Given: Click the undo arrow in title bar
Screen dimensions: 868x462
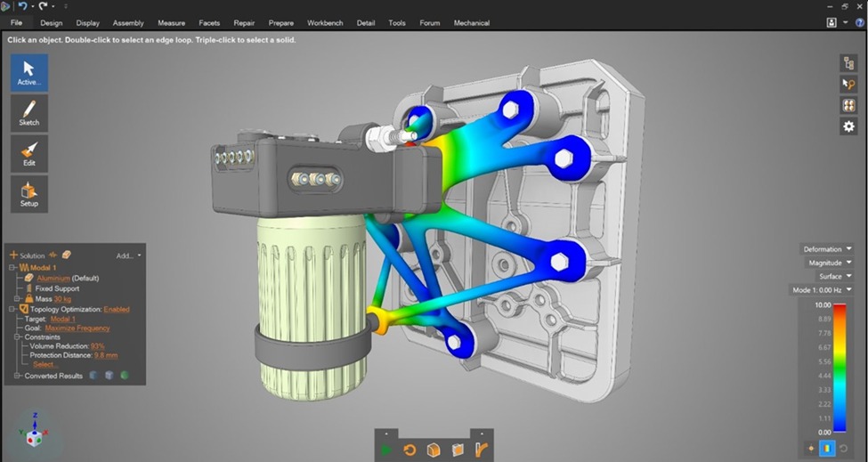Looking at the screenshot, I should (23, 6).
